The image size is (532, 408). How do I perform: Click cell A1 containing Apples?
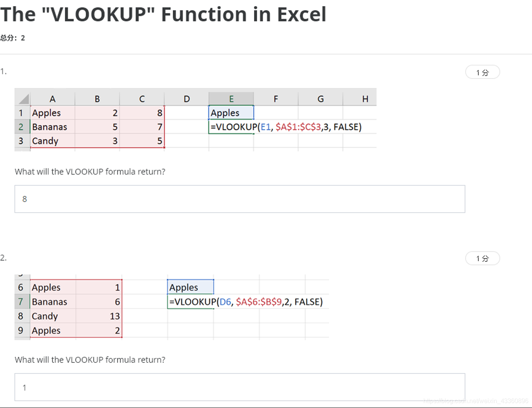[x=53, y=113]
